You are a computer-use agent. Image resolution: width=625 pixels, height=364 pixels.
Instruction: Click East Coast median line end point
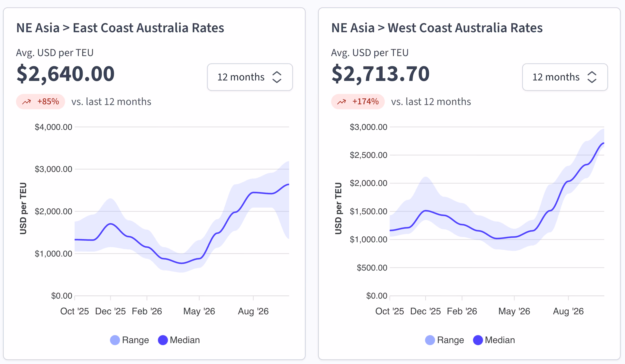tap(288, 184)
